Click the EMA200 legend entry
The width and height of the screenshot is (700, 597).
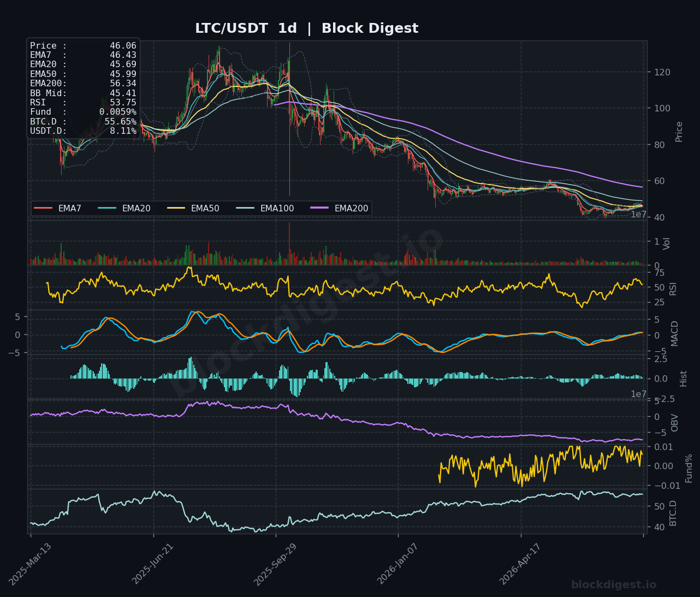pyautogui.click(x=339, y=208)
